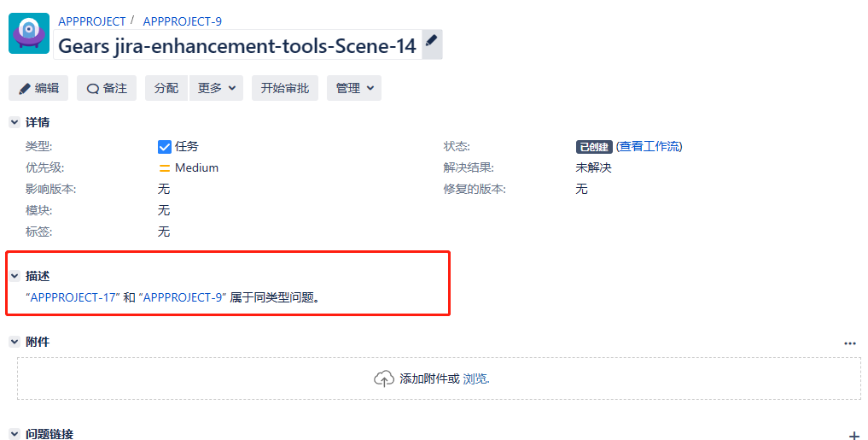Click the upload cloud icon in attachments
Image resolution: width=868 pixels, height=440 pixels.
[x=384, y=378]
